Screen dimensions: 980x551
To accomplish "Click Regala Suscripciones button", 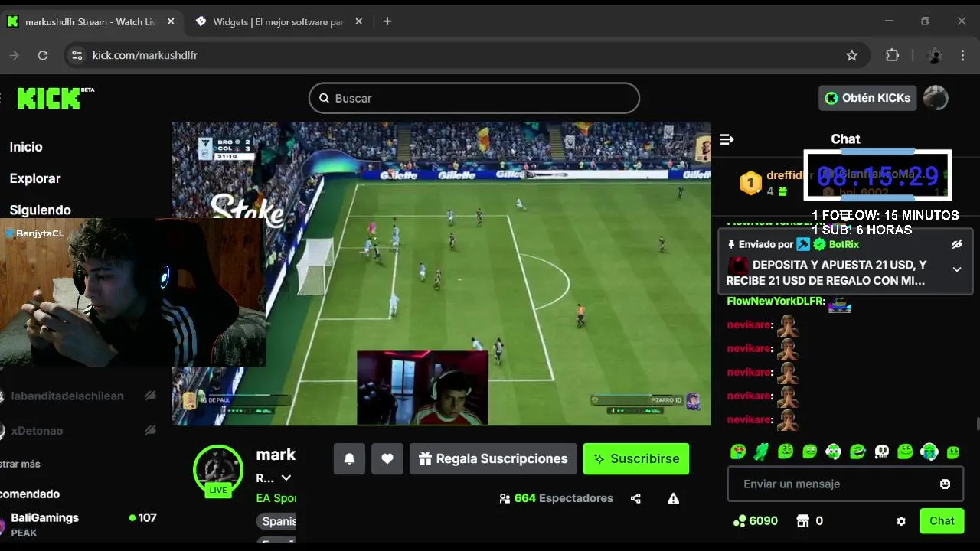I will pyautogui.click(x=493, y=459).
